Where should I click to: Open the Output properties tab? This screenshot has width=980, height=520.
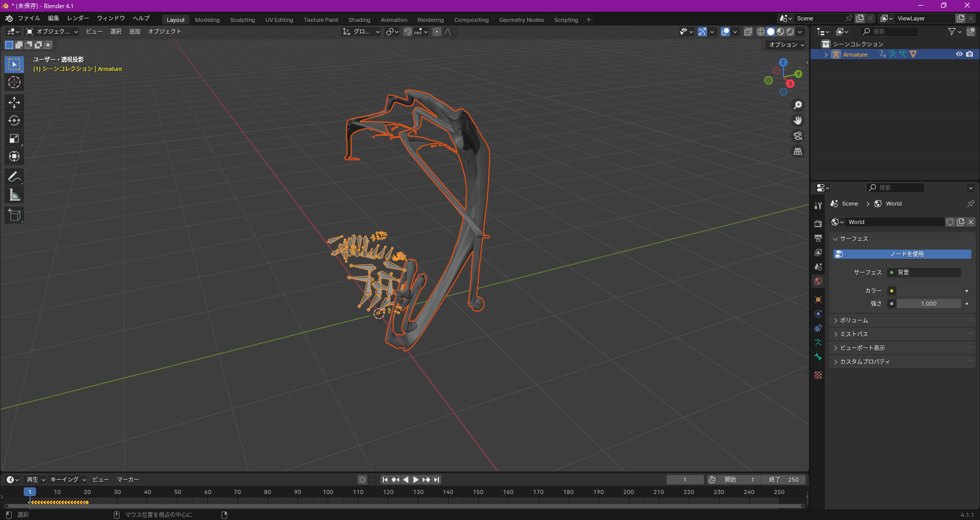coord(818,238)
